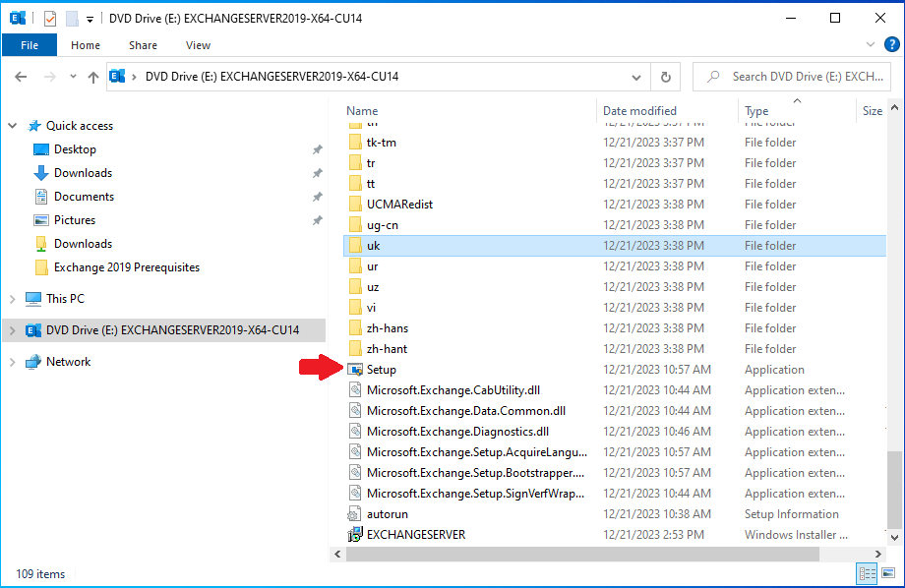Switch to the View ribbon tab
This screenshot has height=588, width=905.
(198, 45)
